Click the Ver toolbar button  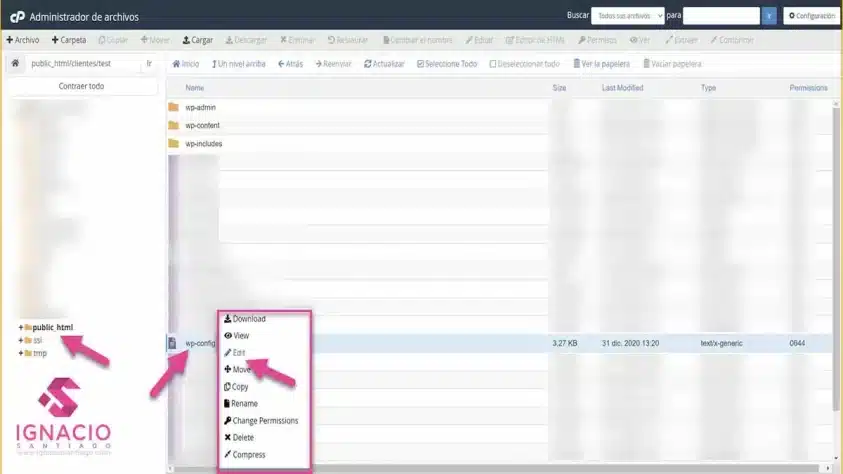640,40
